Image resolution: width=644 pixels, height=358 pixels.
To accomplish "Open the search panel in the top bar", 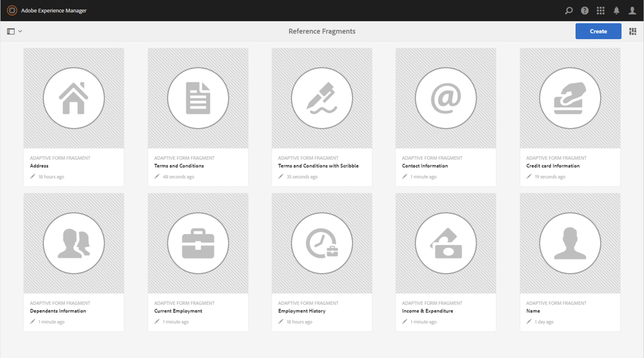I will tap(568, 10).
